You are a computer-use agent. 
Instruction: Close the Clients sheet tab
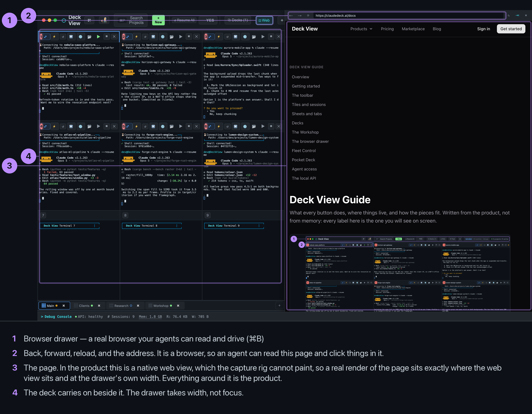coord(99,306)
